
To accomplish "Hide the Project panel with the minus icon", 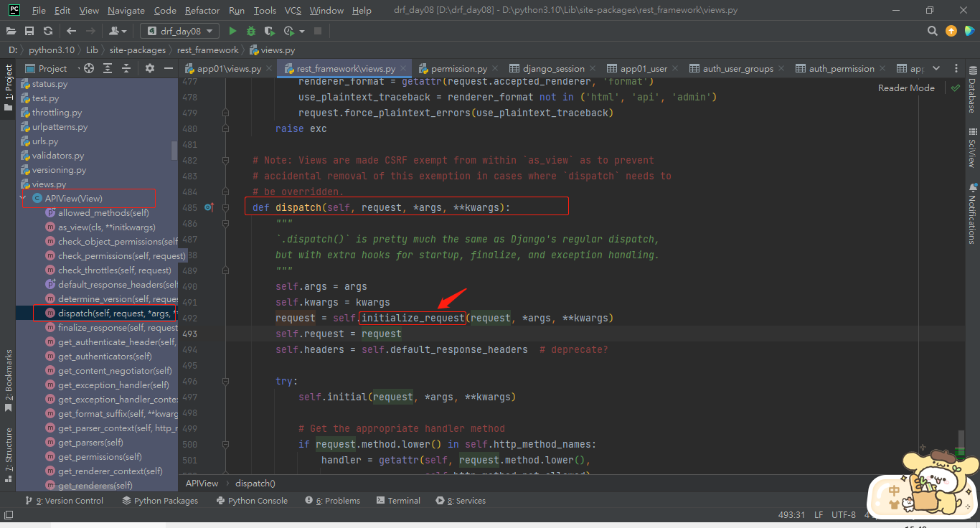I will (x=169, y=68).
